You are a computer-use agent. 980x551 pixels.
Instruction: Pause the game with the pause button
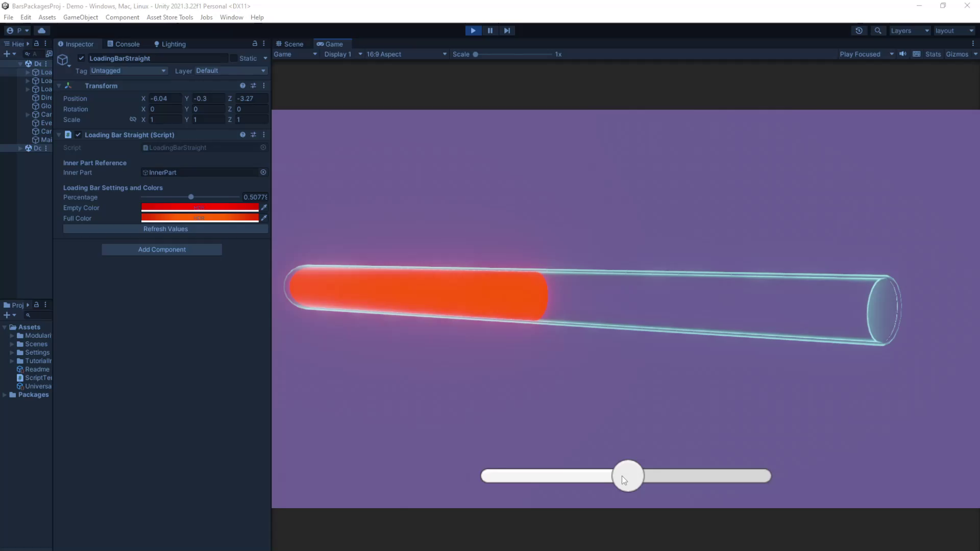[490, 31]
